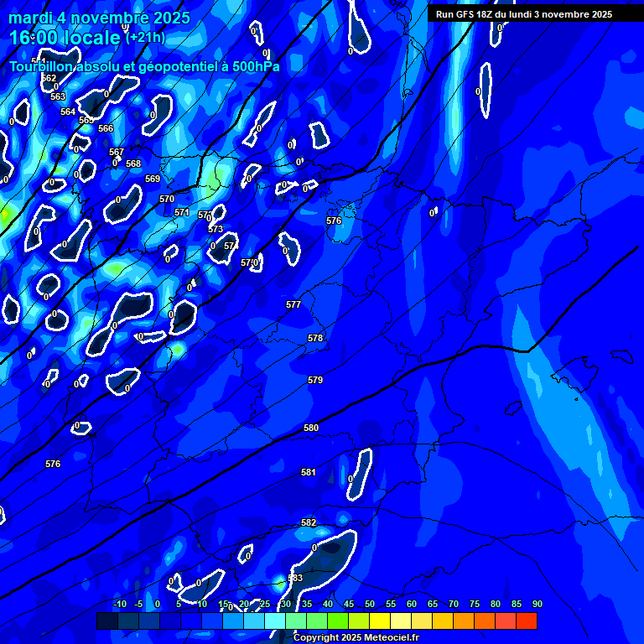
Task: Click the 582 contour label
Action: point(309,522)
